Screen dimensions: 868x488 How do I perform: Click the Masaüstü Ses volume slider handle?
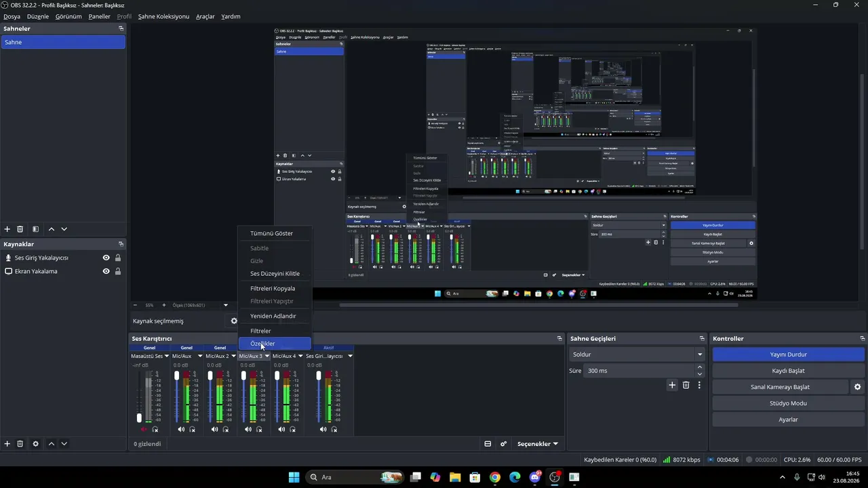point(139,418)
